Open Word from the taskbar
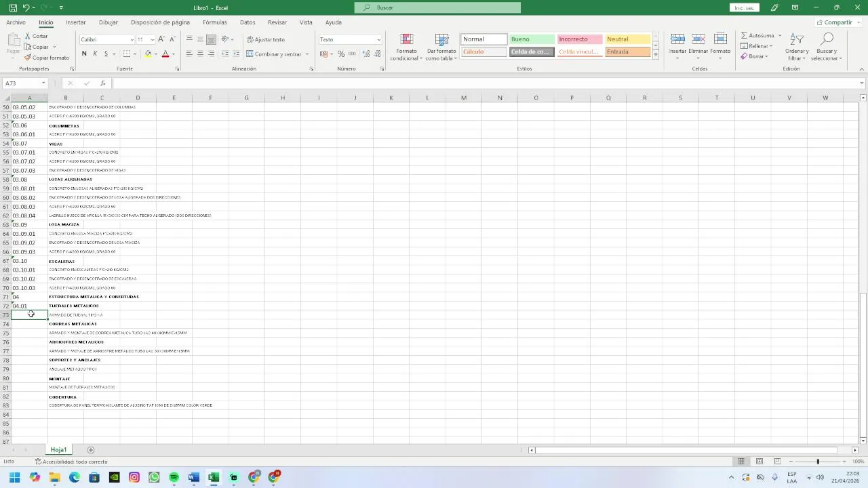This screenshot has width=868, height=488. click(x=193, y=477)
